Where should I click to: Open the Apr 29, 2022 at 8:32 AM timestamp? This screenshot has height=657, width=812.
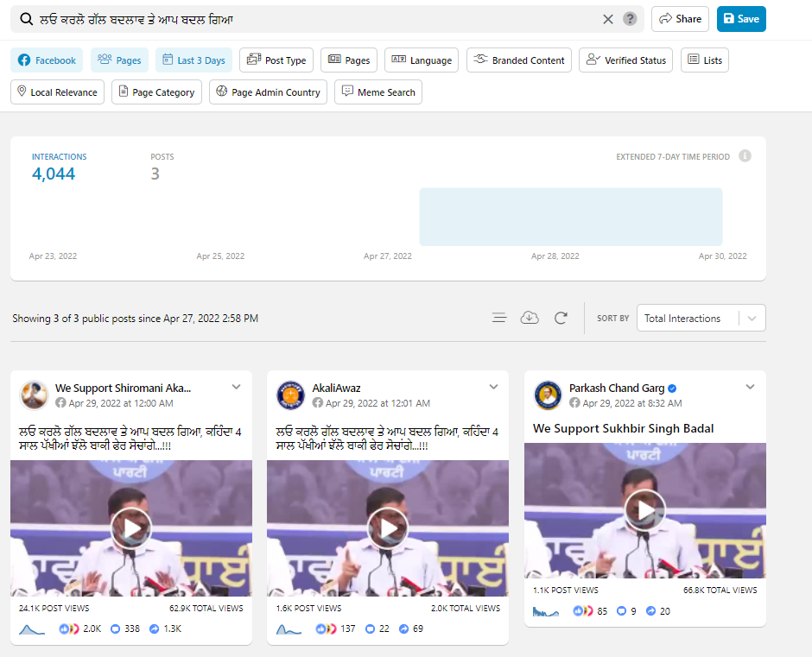coord(632,403)
